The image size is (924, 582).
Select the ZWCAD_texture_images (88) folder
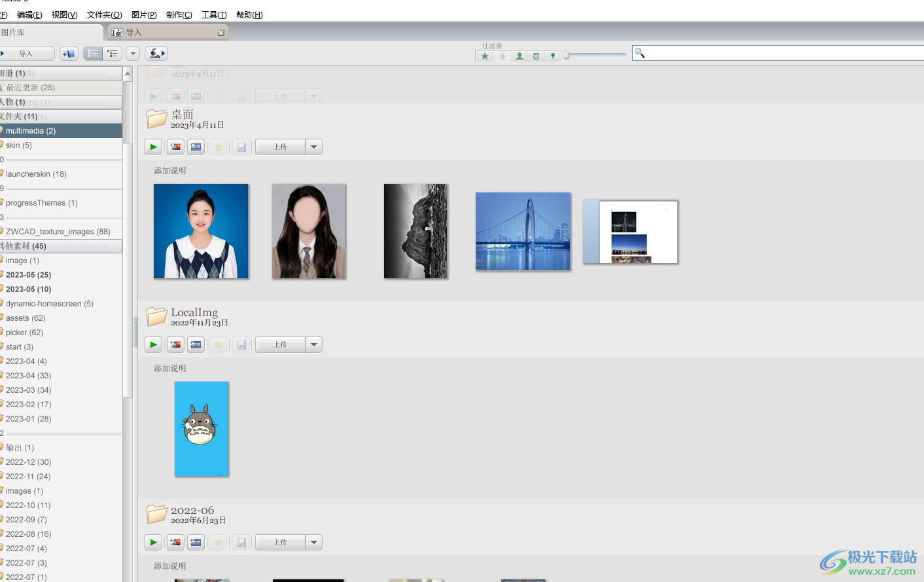[x=61, y=232]
